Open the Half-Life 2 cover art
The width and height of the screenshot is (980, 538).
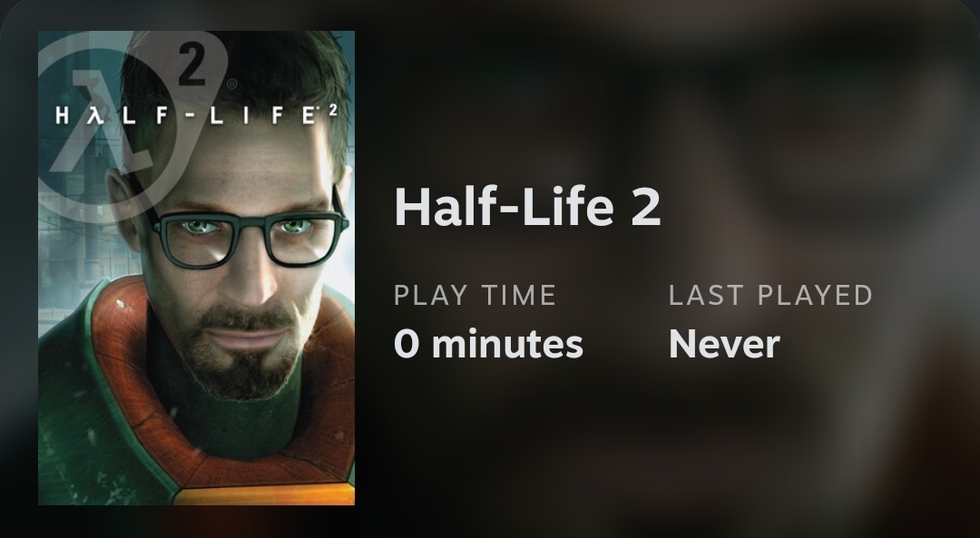coord(196,269)
